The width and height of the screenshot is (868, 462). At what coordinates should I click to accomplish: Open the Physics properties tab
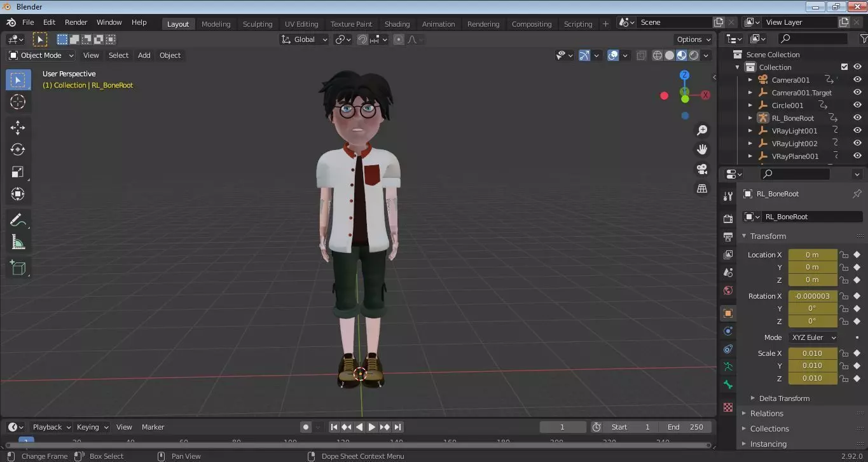coord(728,331)
